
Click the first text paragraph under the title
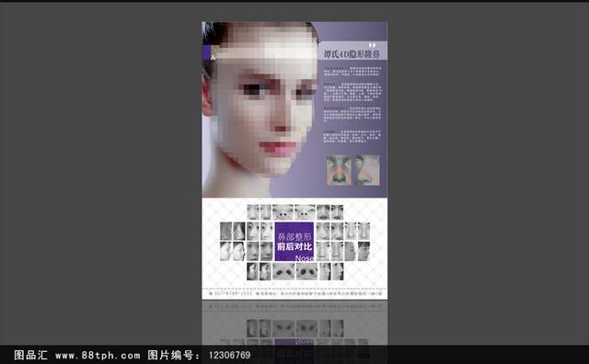coord(352,72)
